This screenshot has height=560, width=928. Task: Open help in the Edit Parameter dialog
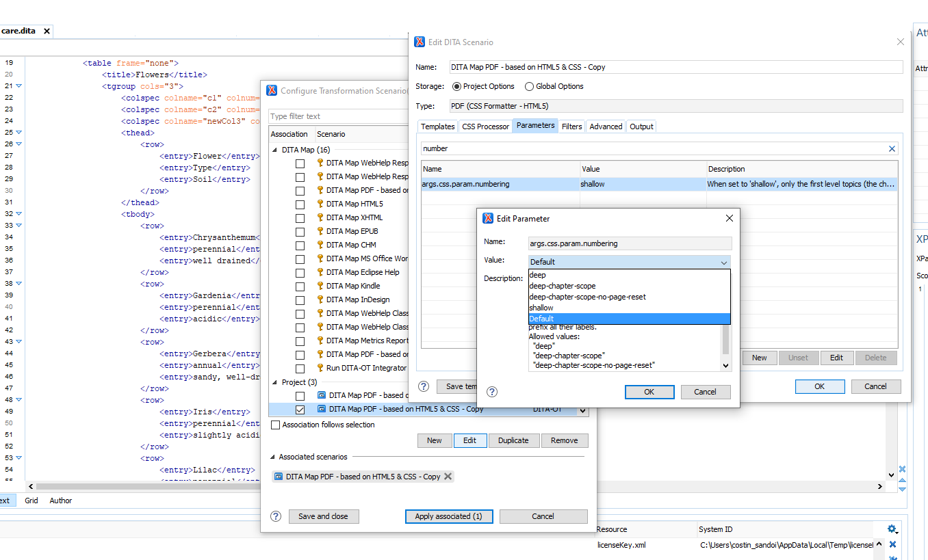(x=492, y=392)
